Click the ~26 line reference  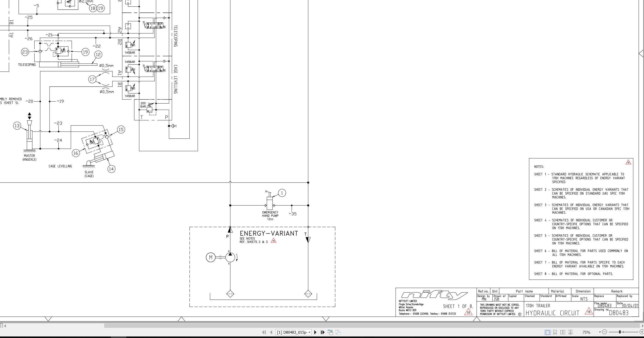[x=29, y=39]
